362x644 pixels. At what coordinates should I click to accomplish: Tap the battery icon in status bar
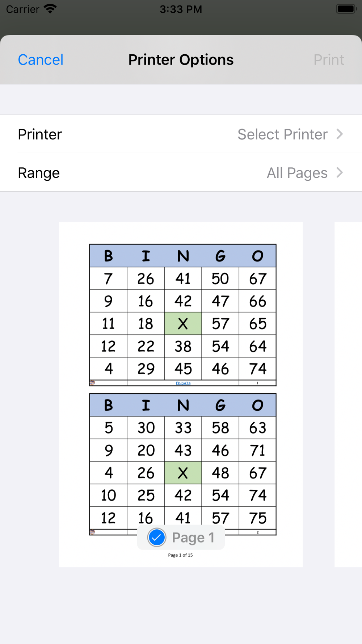346,9
